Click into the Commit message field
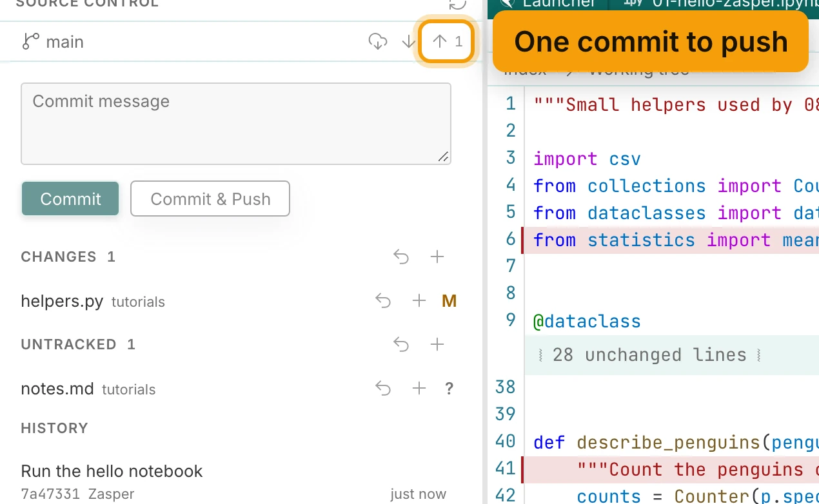Image resolution: width=819 pixels, height=504 pixels. 236,124
